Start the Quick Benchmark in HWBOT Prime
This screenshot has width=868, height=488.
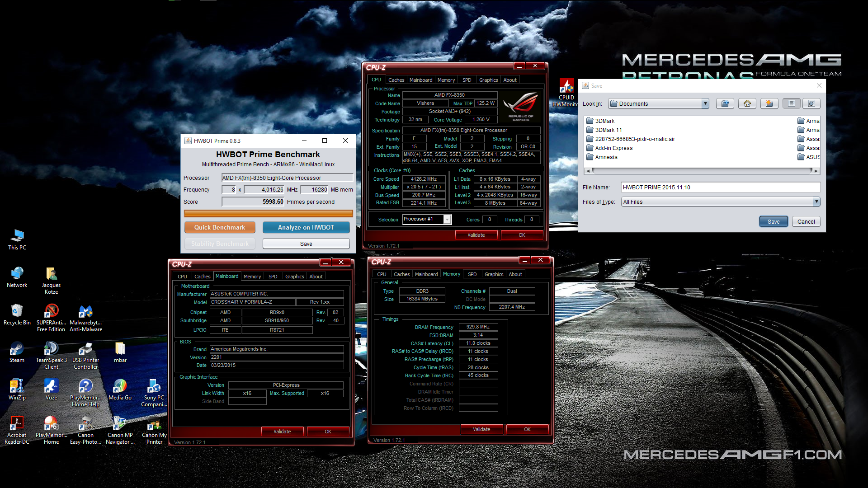(x=220, y=227)
